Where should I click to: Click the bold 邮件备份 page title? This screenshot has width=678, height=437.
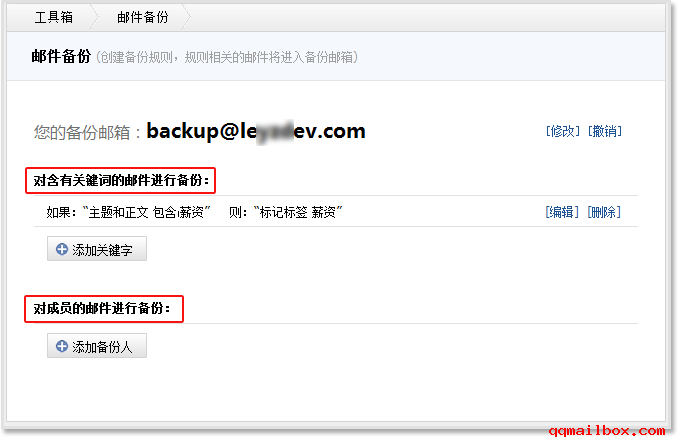click(61, 57)
